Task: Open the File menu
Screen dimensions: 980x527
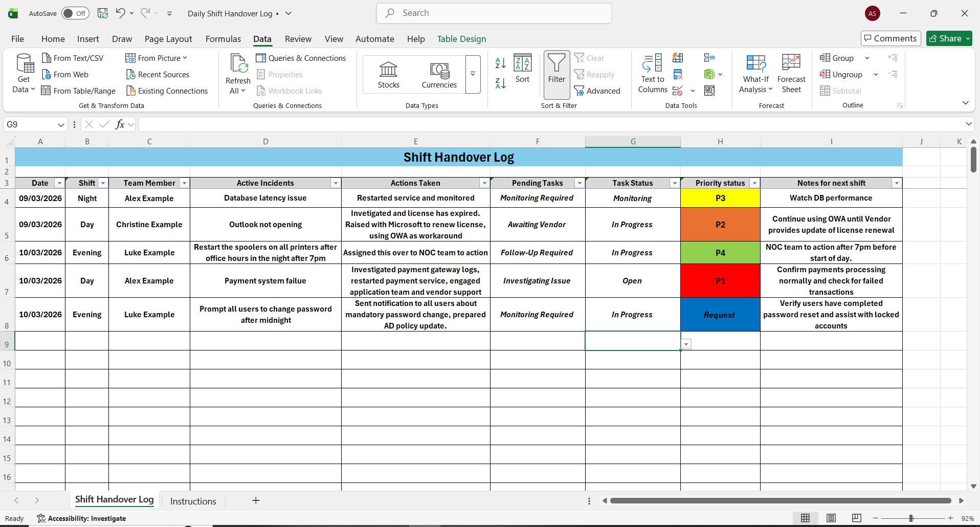Action: coord(17,39)
